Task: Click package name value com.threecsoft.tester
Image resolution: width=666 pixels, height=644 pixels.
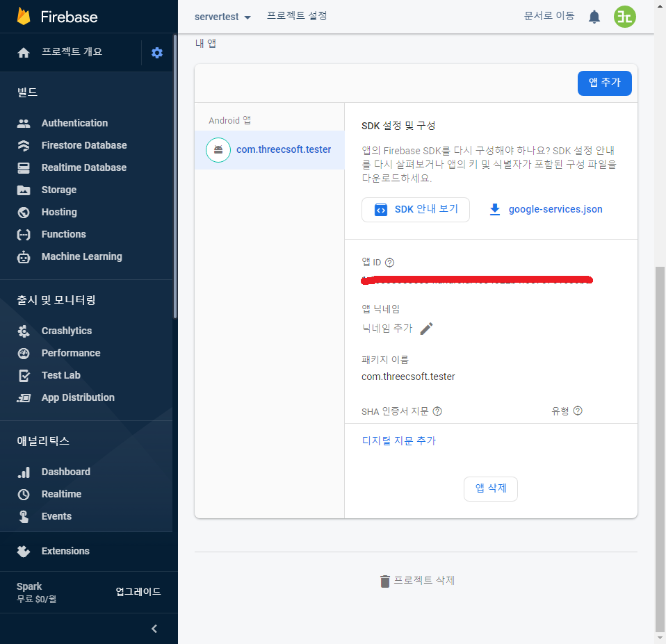Action: click(x=408, y=377)
